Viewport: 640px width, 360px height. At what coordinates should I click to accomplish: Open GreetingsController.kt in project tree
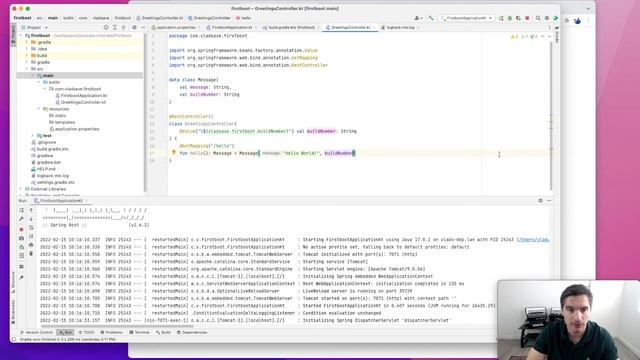[80, 102]
